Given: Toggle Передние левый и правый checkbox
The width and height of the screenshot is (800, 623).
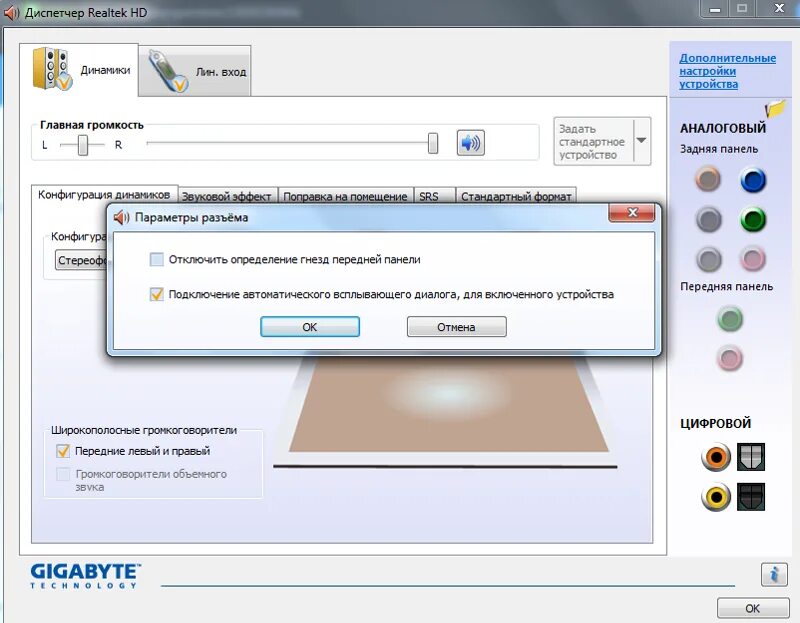Looking at the screenshot, I should 63,451.
